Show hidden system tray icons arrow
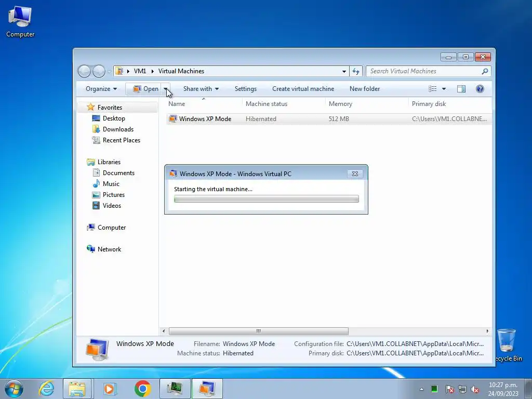Screen dimensions: 532x399 [421, 389]
